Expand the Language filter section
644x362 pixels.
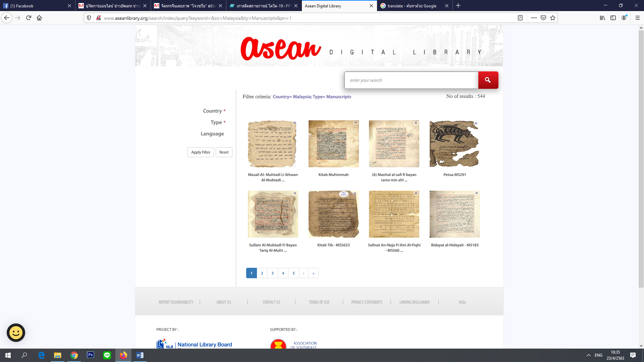point(212,134)
